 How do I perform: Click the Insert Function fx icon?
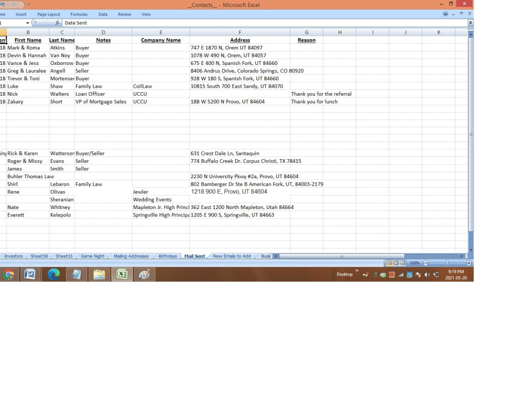tap(57, 23)
